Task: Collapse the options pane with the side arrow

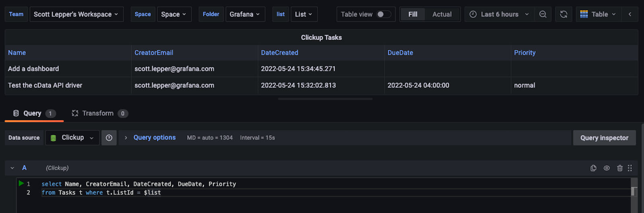Action: click(x=630, y=15)
